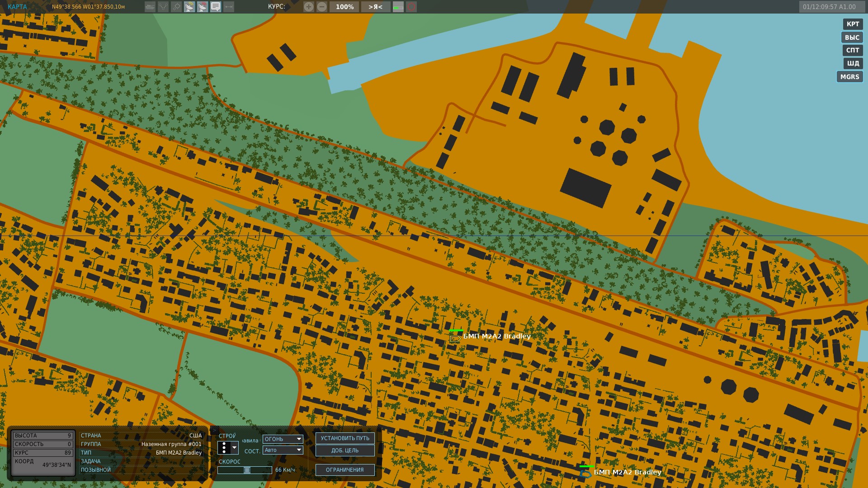Click the ДОБ. ЦЕЛЬ button
The height and width of the screenshot is (488, 868).
[345, 450]
